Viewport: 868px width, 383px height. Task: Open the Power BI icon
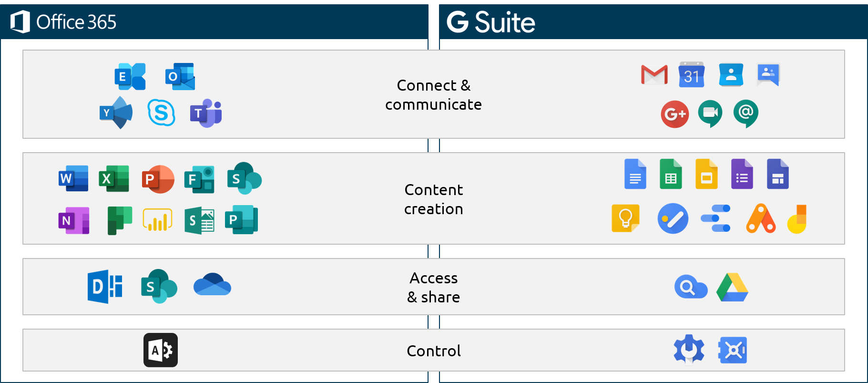pyautogui.click(x=157, y=220)
